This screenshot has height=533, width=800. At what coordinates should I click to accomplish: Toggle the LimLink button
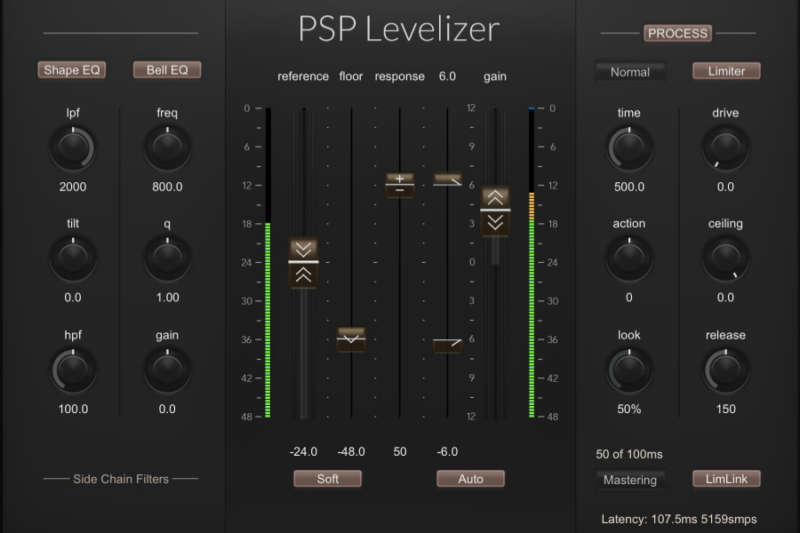pyautogui.click(x=726, y=479)
